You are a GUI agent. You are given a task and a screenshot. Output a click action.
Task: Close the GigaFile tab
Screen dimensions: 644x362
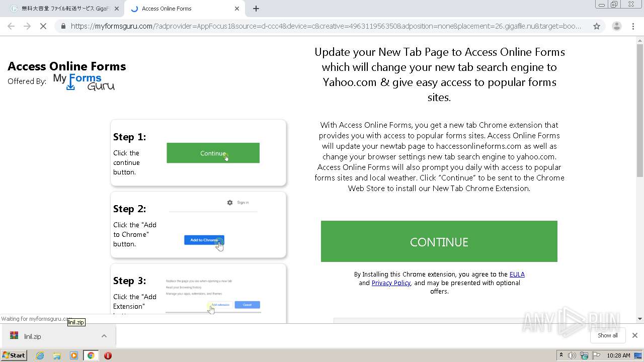coord(117,9)
